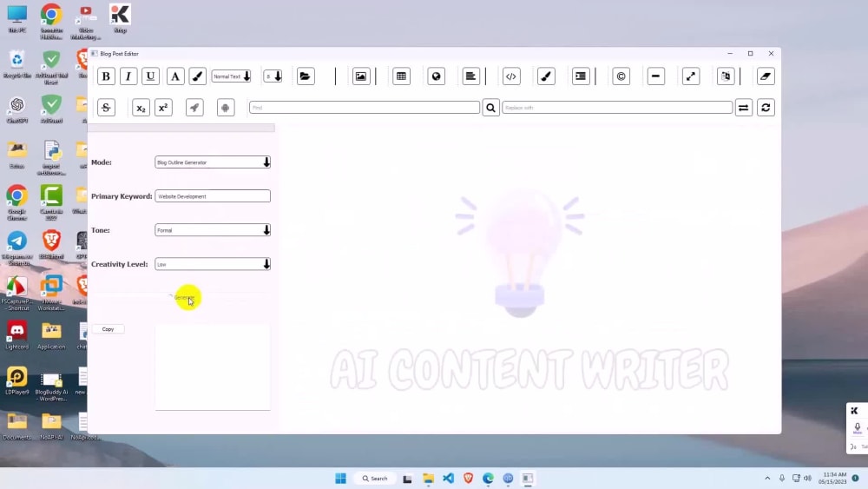Viewport: 868px width, 489px height.
Task: Open Microsoft Edge from the taskbar
Action: click(488, 479)
